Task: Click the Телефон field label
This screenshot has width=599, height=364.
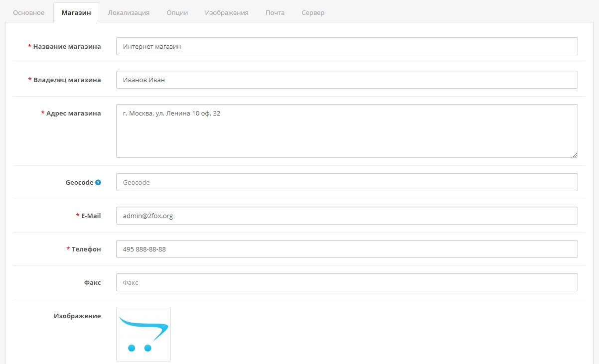Action: 86,249
